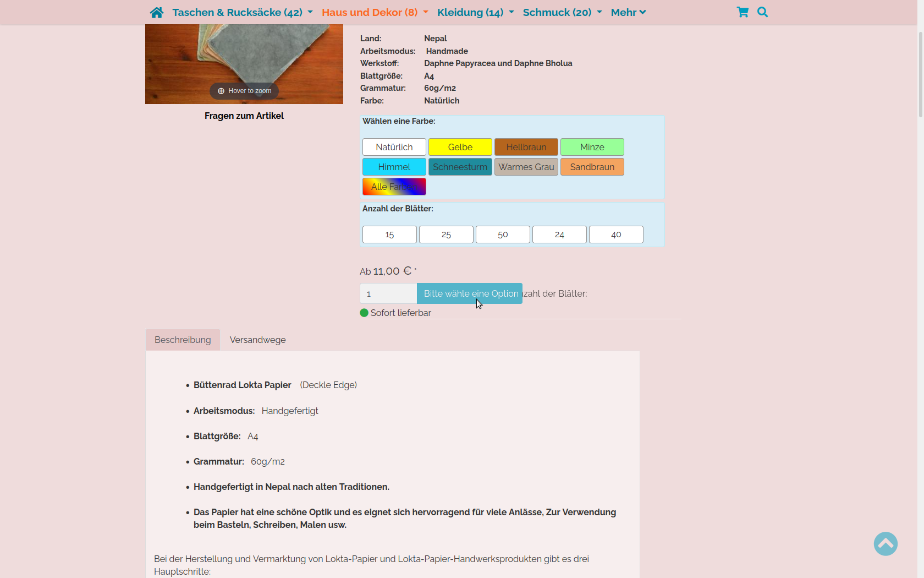Click the Bitte wähle eine Option button
Screen dimensions: 924x578
click(x=470, y=293)
